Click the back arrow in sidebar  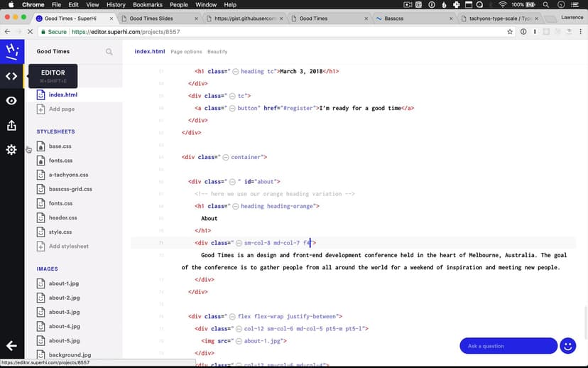click(11, 345)
